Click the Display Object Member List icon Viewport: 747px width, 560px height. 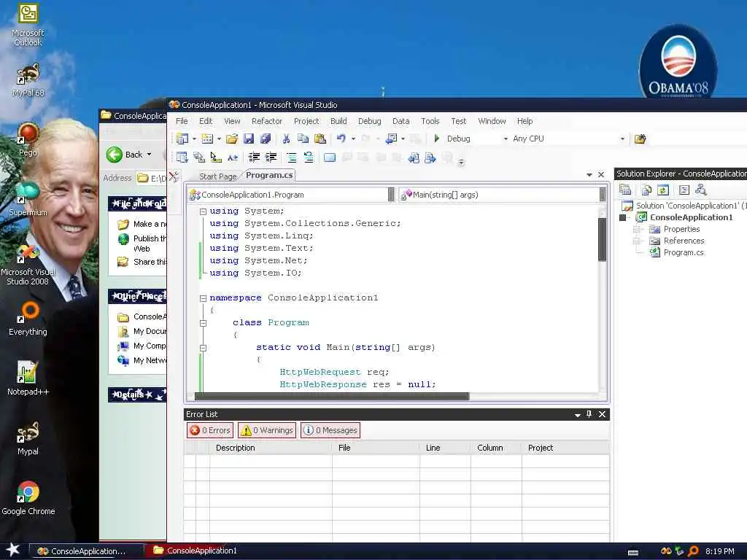click(x=182, y=157)
